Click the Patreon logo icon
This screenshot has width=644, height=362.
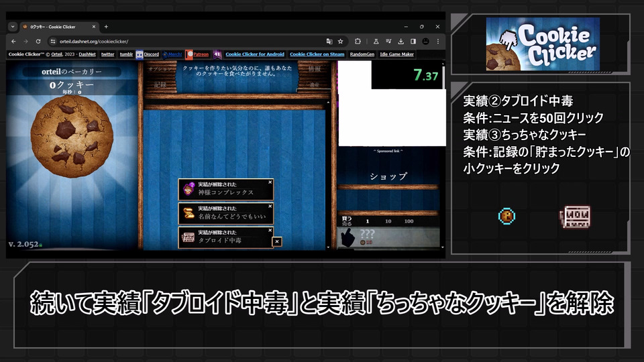click(x=189, y=54)
